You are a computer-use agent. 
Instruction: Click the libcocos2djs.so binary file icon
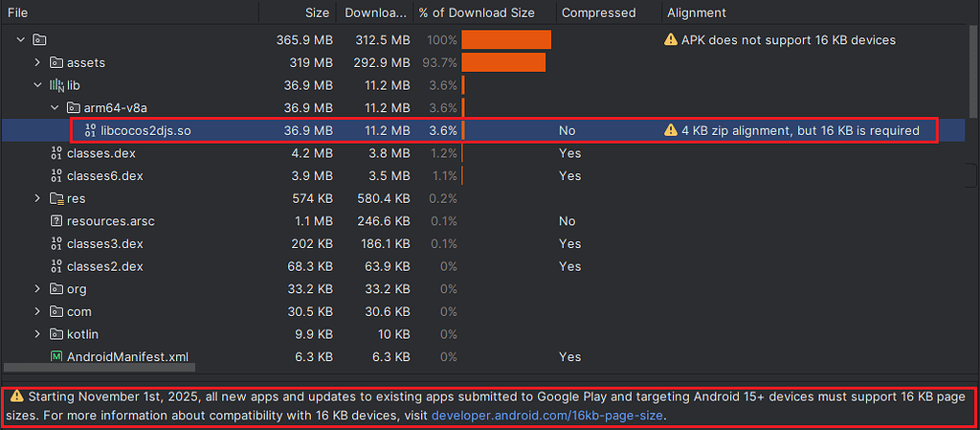pyautogui.click(x=90, y=130)
